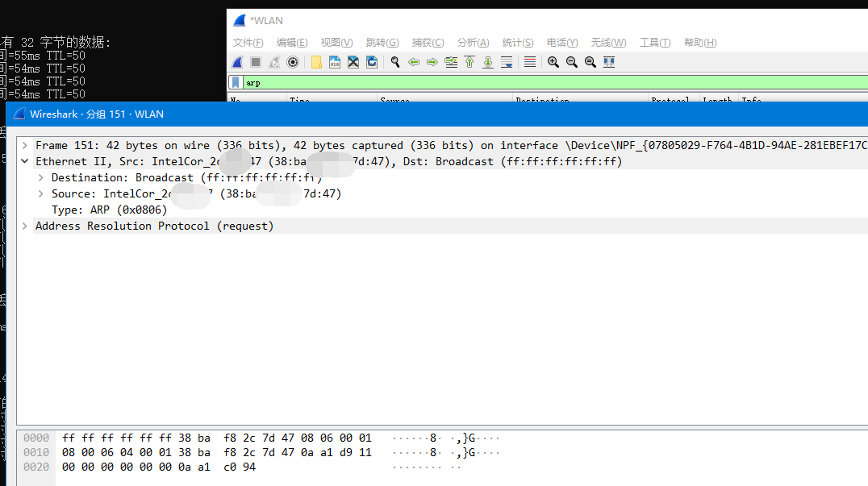Open the 文件(F) menu
The width and height of the screenshot is (868, 486).
point(248,43)
